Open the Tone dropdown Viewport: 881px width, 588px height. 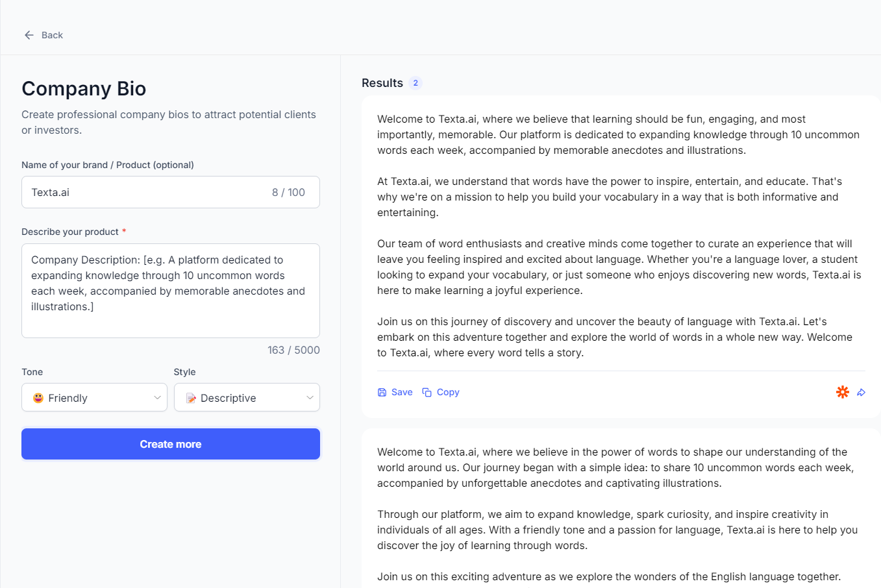(x=94, y=397)
